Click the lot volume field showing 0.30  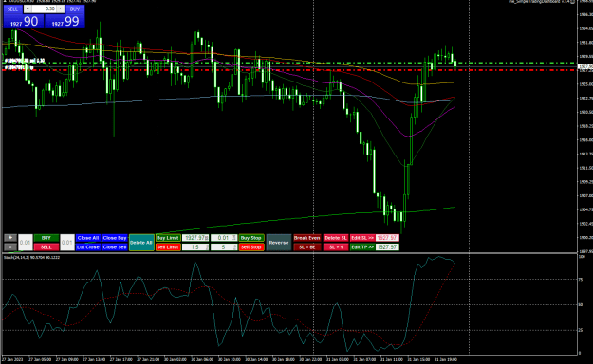[44, 9]
